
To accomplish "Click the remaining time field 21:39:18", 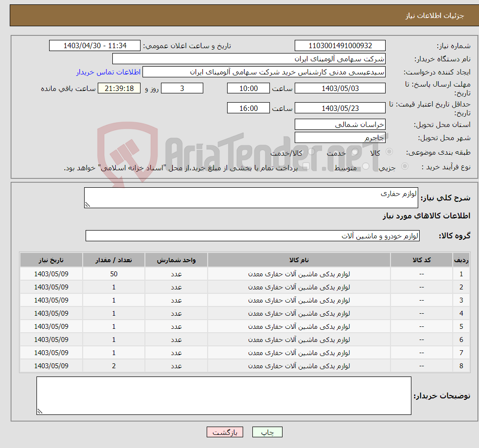I will (x=119, y=89).
